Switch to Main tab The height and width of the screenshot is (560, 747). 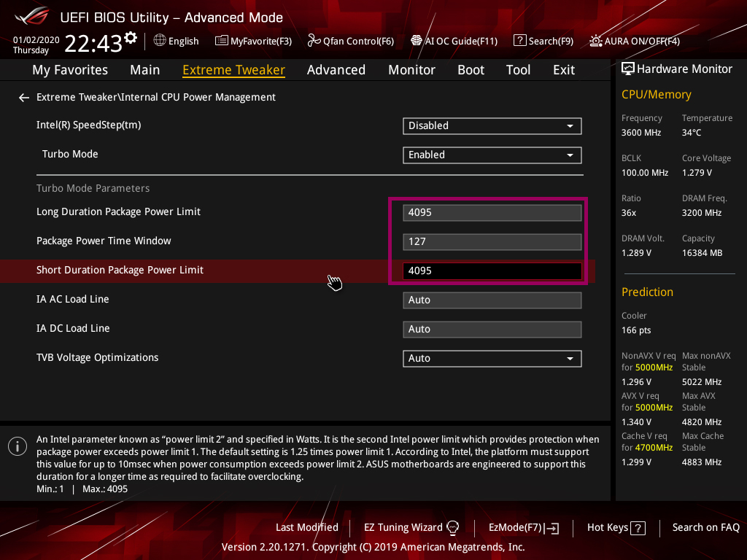coord(145,70)
